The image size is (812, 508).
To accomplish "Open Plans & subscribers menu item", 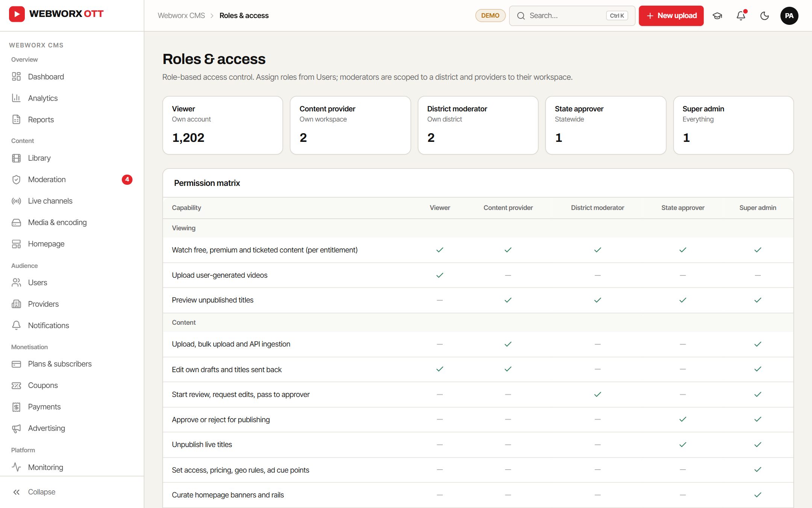I will tap(72, 364).
